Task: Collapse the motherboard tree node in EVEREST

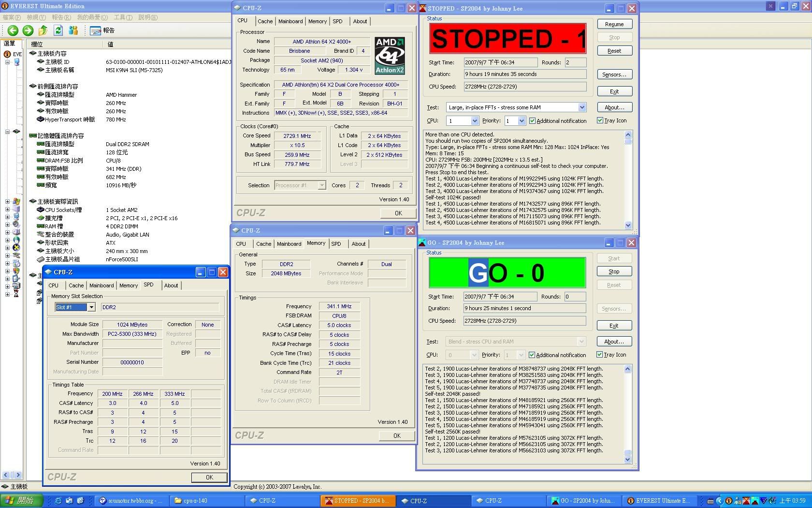Action: 7,132
